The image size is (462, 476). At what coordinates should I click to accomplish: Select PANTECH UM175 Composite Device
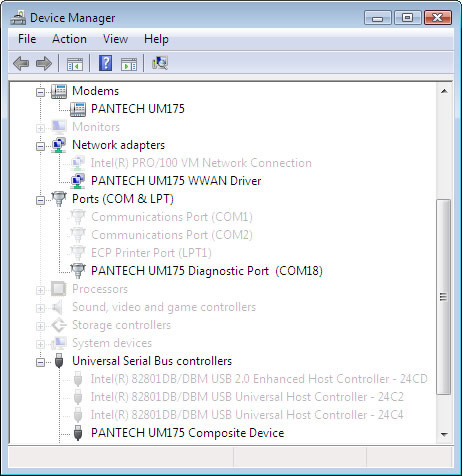click(187, 433)
